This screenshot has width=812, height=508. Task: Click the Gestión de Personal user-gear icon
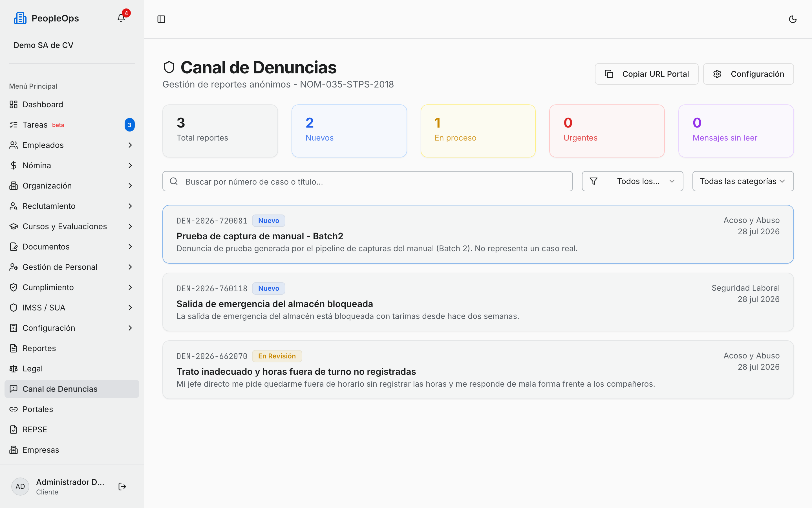(x=14, y=267)
